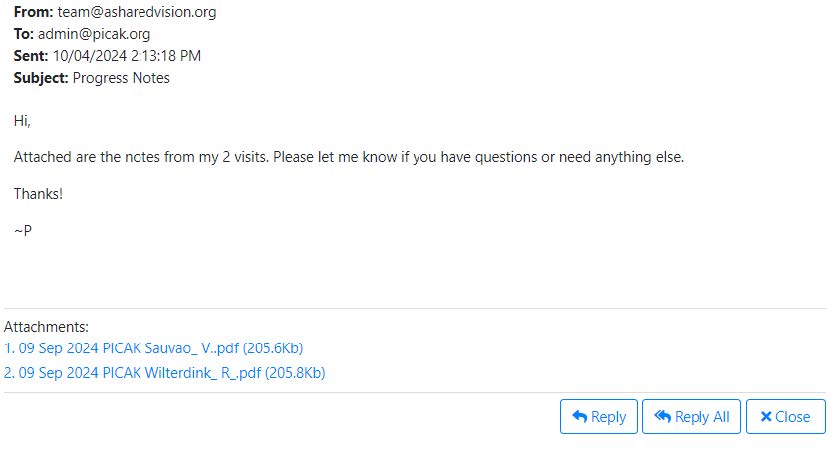Open the PICAK Wilterdink PDF attachment
This screenshot has width=839, height=459.
165,373
